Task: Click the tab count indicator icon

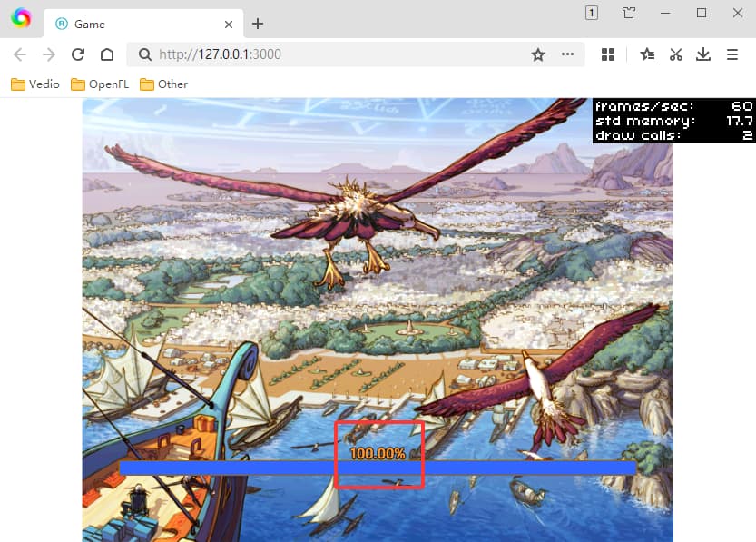Action: click(x=592, y=13)
